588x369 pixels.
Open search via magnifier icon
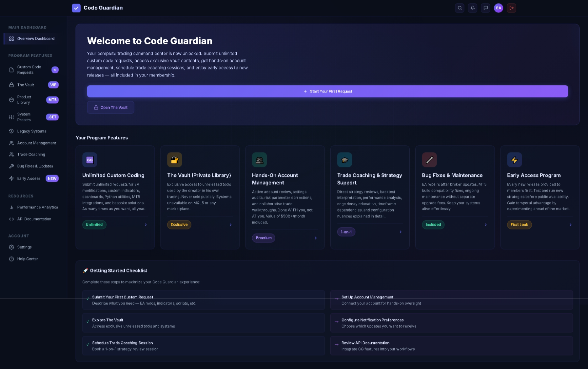click(460, 8)
